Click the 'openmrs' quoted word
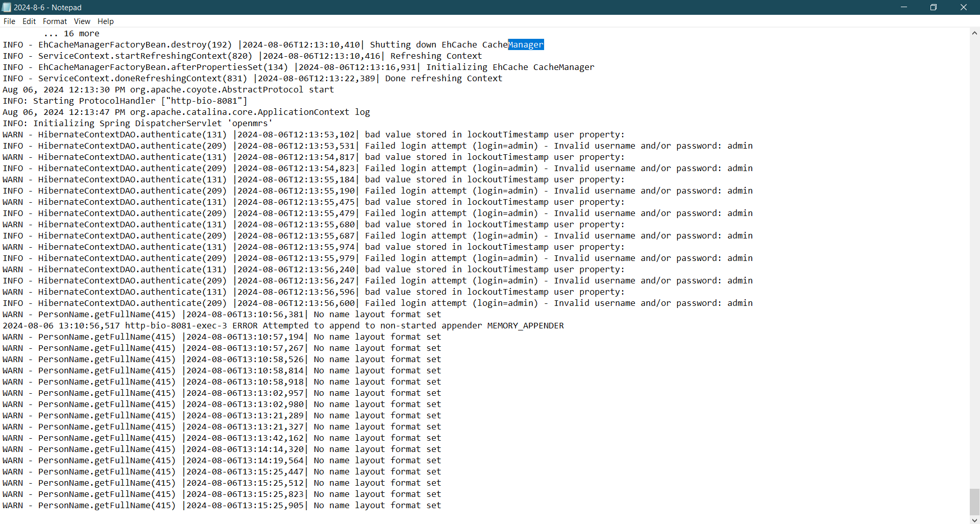 (250, 124)
